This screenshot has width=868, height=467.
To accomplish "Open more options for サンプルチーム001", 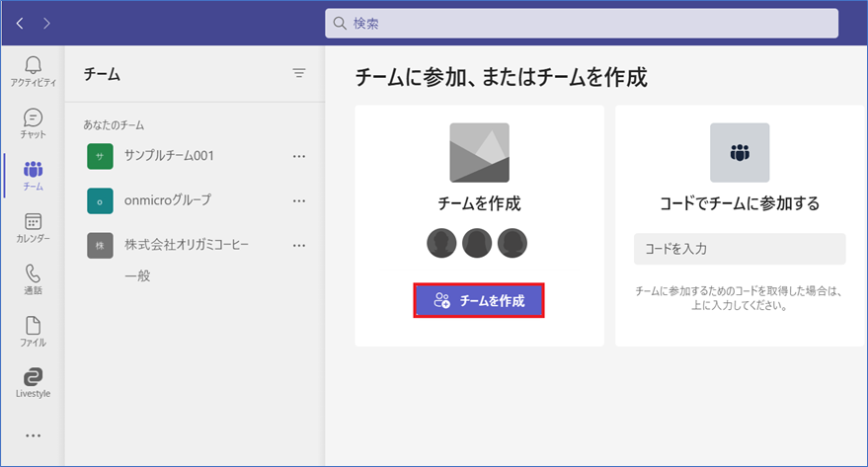I will pos(299,156).
